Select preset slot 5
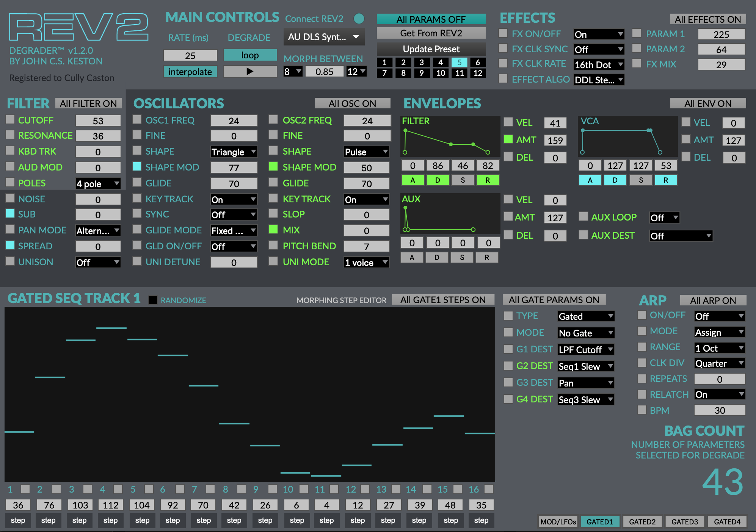The width and height of the screenshot is (756, 532). pos(459,63)
